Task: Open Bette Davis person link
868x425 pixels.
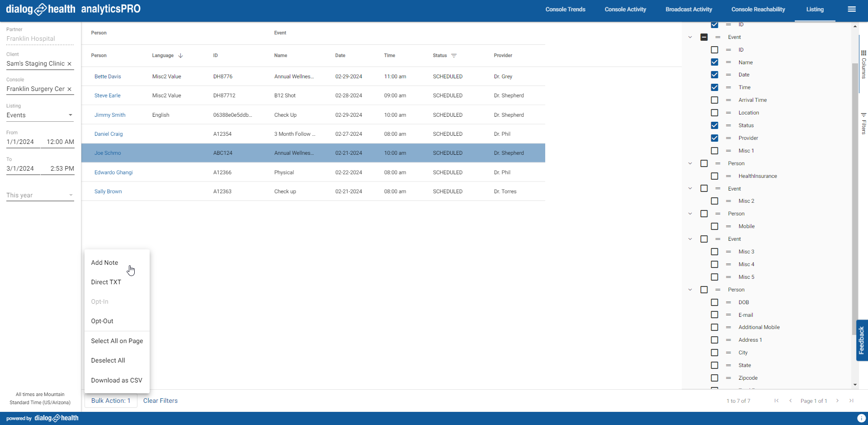Action: (108, 76)
